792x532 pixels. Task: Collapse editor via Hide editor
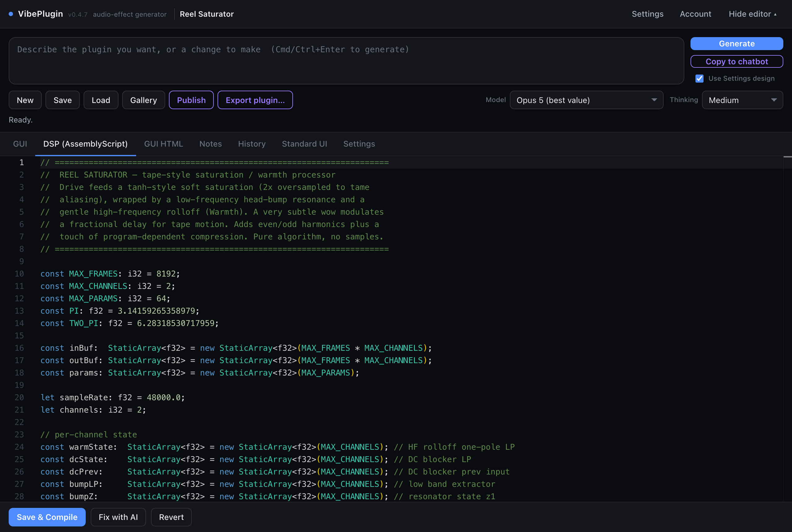752,14
